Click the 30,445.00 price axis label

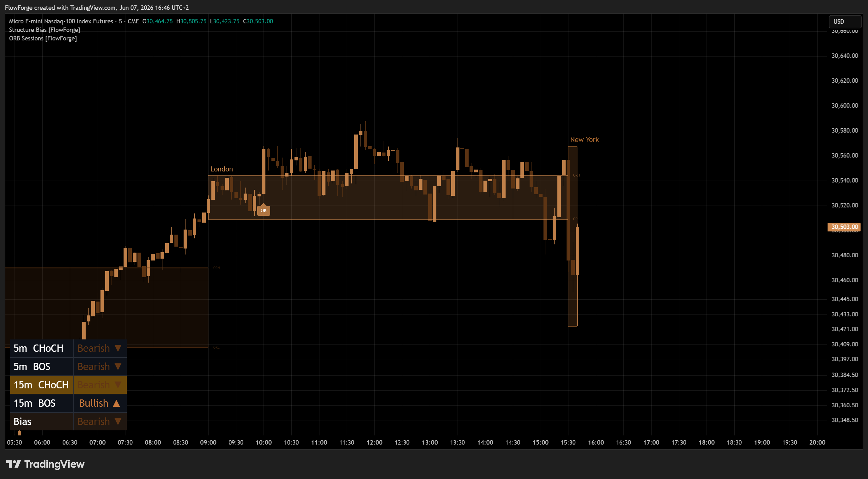pyautogui.click(x=845, y=299)
